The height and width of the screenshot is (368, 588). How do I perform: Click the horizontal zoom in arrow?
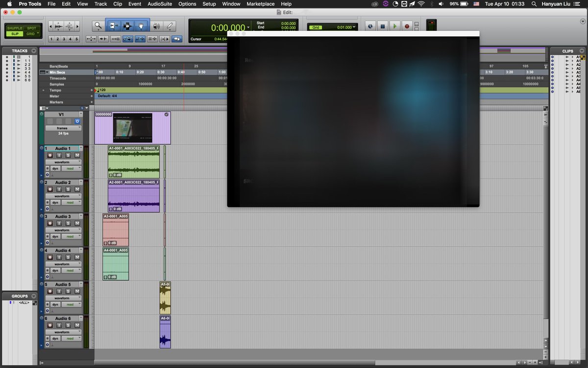77,26
